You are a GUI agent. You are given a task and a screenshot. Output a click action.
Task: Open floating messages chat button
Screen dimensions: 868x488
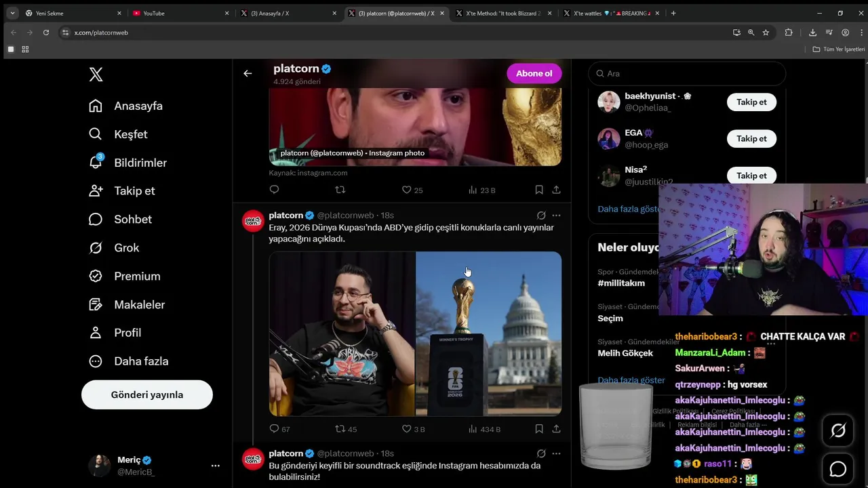click(838, 469)
